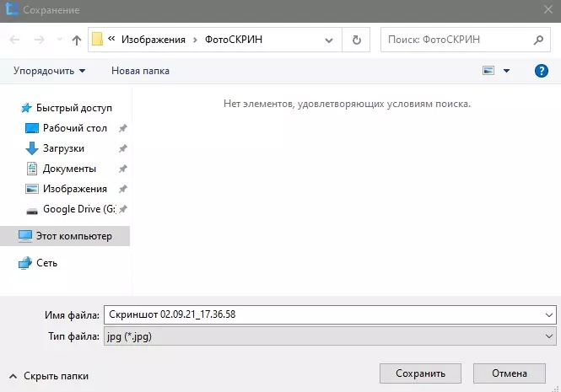This screenshot has width=561, height=392.
Task: Go up one folder level
Action: (76, 40)
